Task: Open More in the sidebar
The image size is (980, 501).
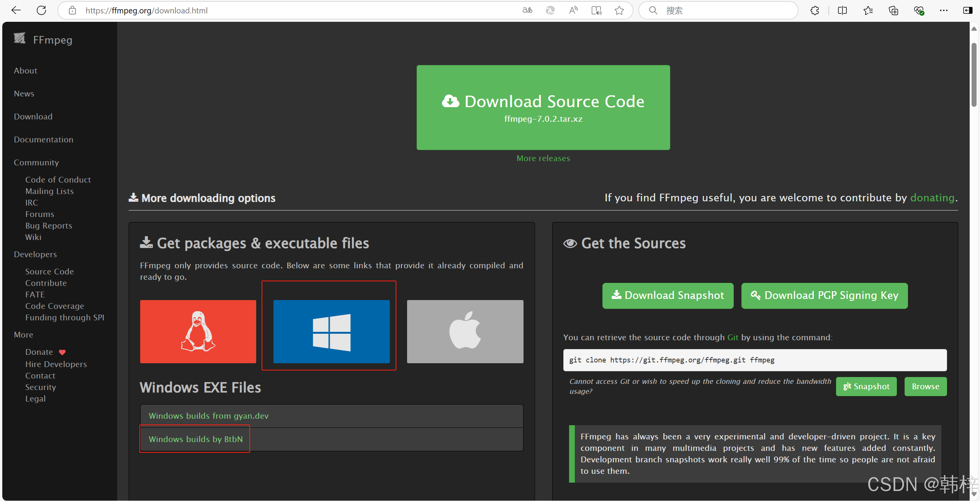Action: click(23, 335)
